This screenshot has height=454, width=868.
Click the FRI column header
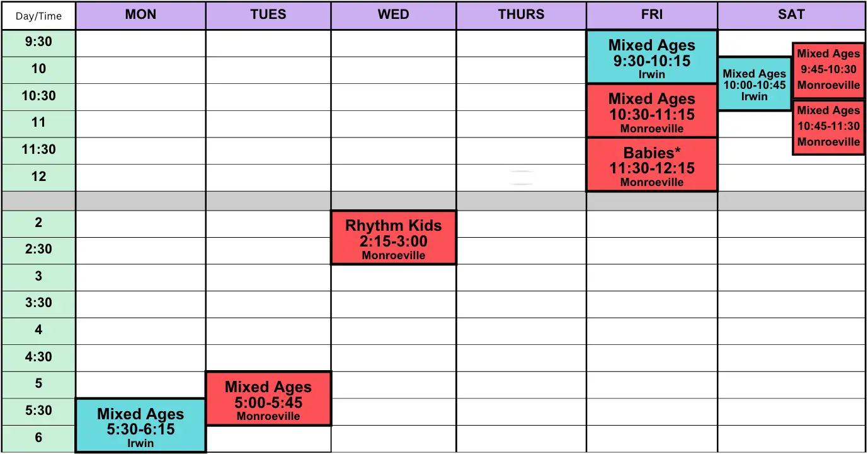[x=652, y=15]
